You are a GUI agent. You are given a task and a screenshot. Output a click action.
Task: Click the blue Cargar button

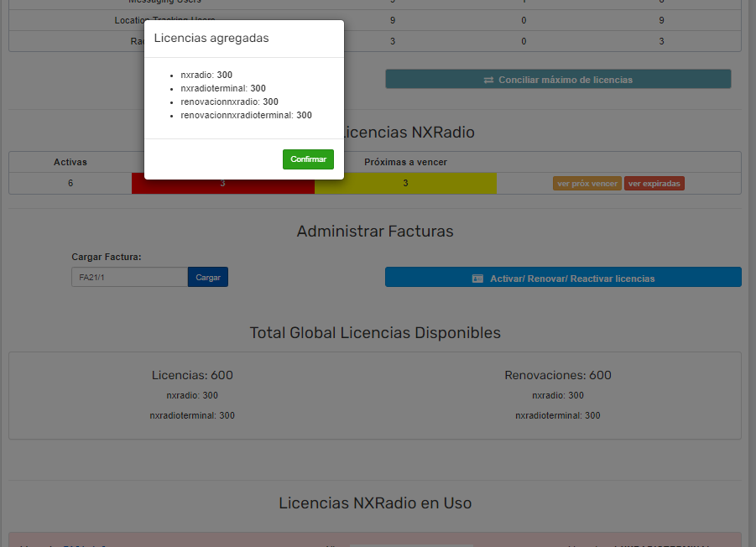point(208,277)
